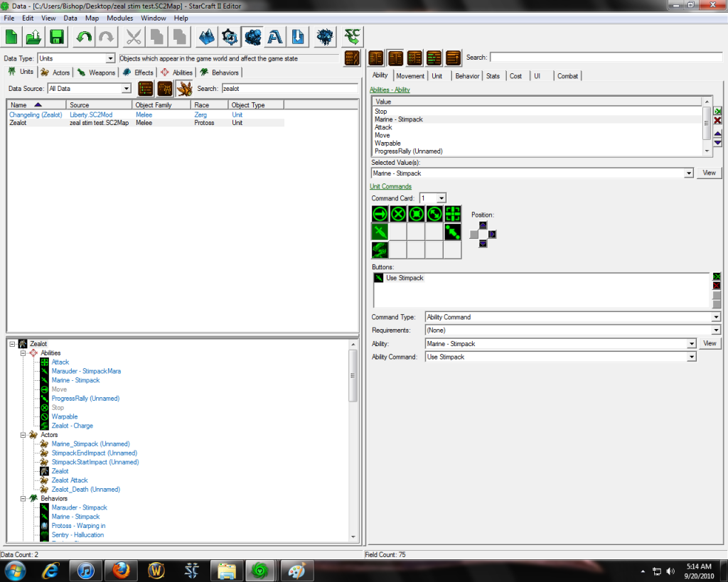The height and width of the screenshot is (582, 728).
Task: Open the Windows Start menu
Action: click(x=14, y=571)
